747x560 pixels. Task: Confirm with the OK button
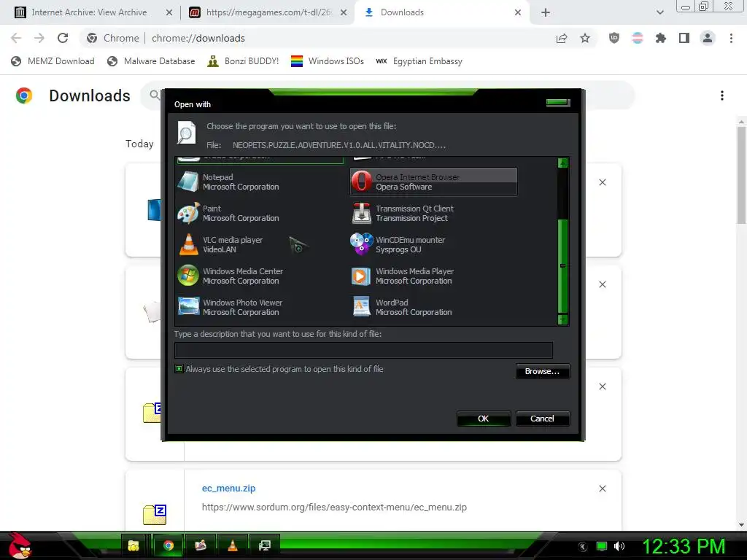483,419
